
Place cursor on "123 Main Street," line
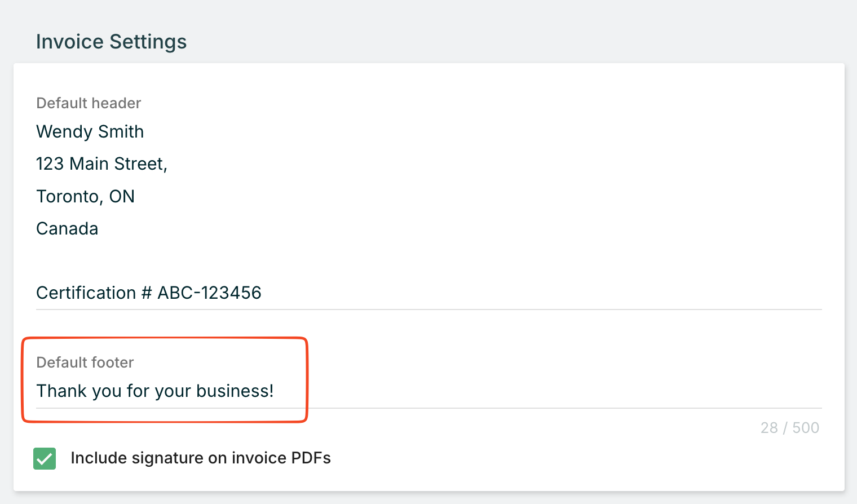pos(101,164)
